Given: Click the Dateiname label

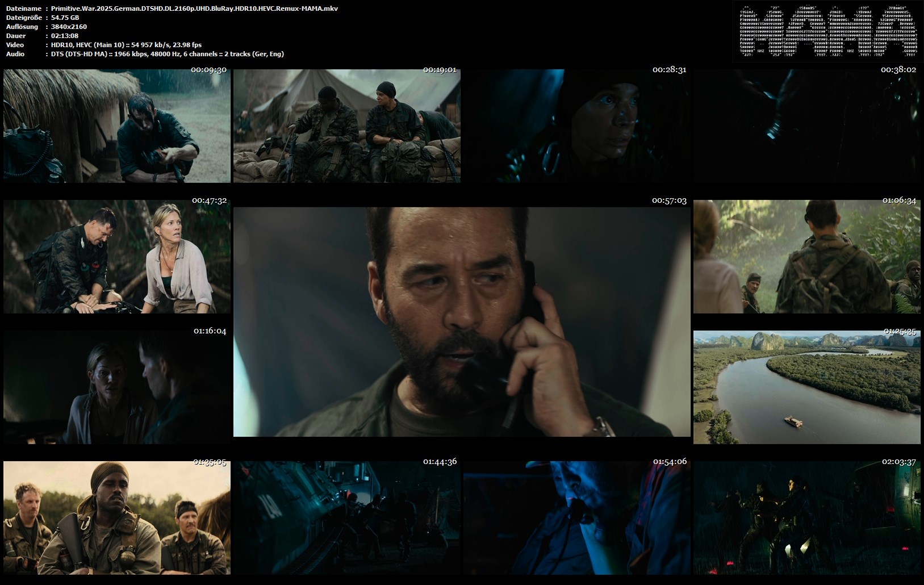Looking at the screenshot, I should [x=24, y=9].
